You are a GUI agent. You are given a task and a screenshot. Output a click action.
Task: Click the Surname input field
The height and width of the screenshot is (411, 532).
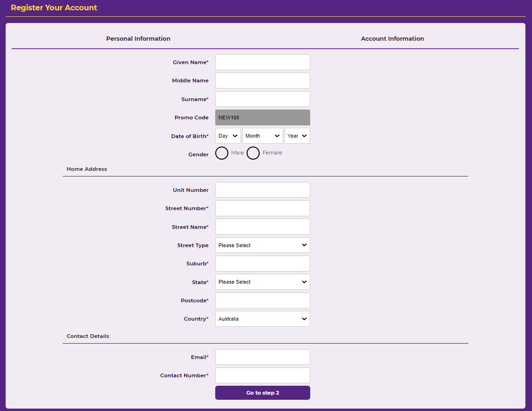[x=262, y=99]
